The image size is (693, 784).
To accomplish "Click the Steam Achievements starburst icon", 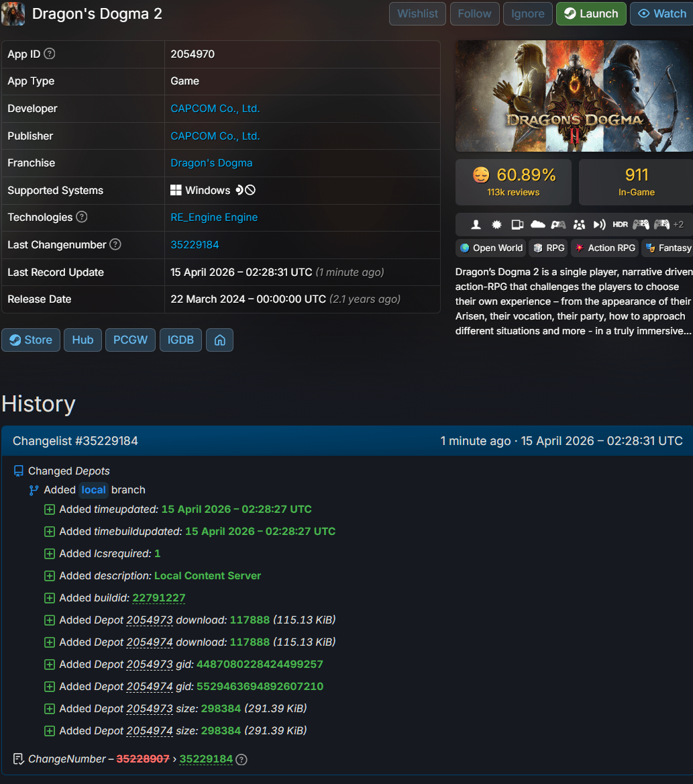I will point(496,224).
